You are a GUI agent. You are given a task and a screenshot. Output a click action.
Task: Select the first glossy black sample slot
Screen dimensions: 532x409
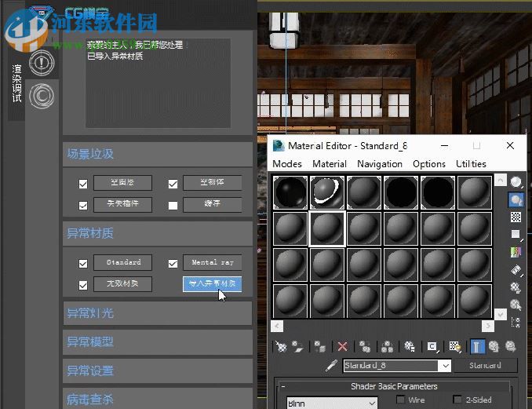(x=290, y=192)
